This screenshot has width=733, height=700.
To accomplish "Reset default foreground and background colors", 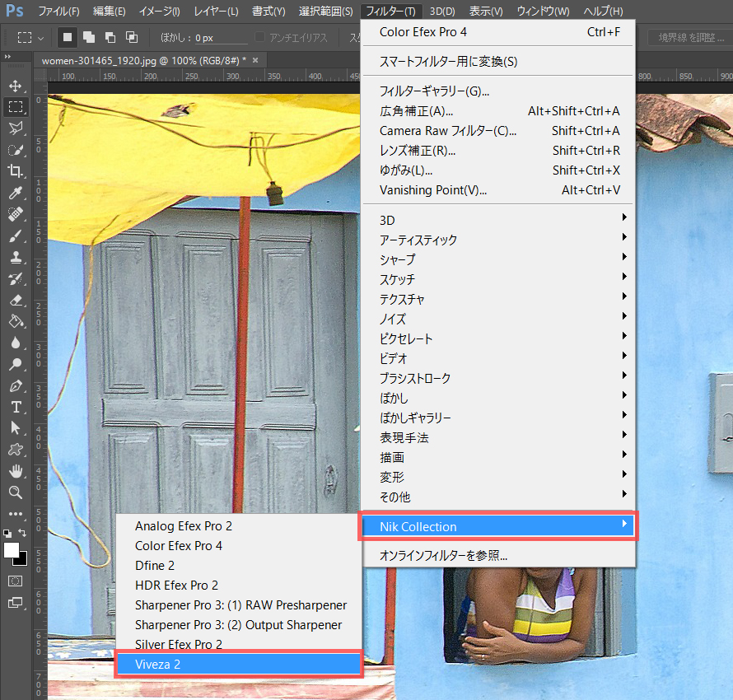I will (x=7, y=533).
